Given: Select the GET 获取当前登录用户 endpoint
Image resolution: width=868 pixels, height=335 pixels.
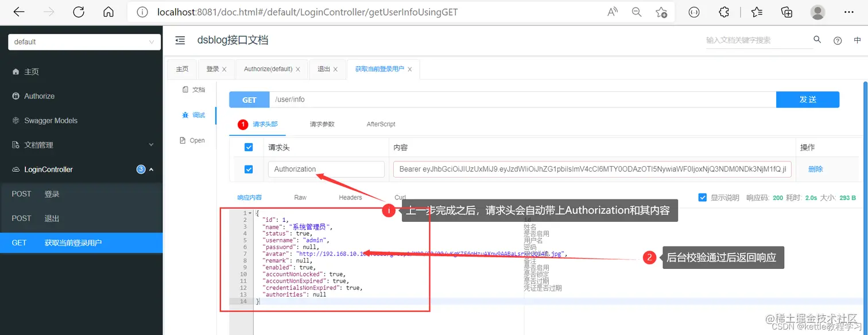Looking at the screenshot, I should (x=81, y=242).
